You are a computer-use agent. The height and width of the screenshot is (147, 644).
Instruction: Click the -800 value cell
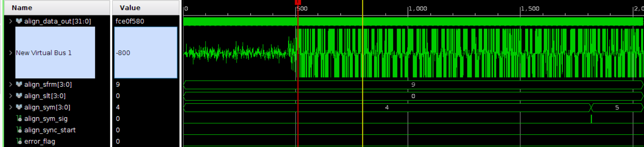tap(146, 53)
